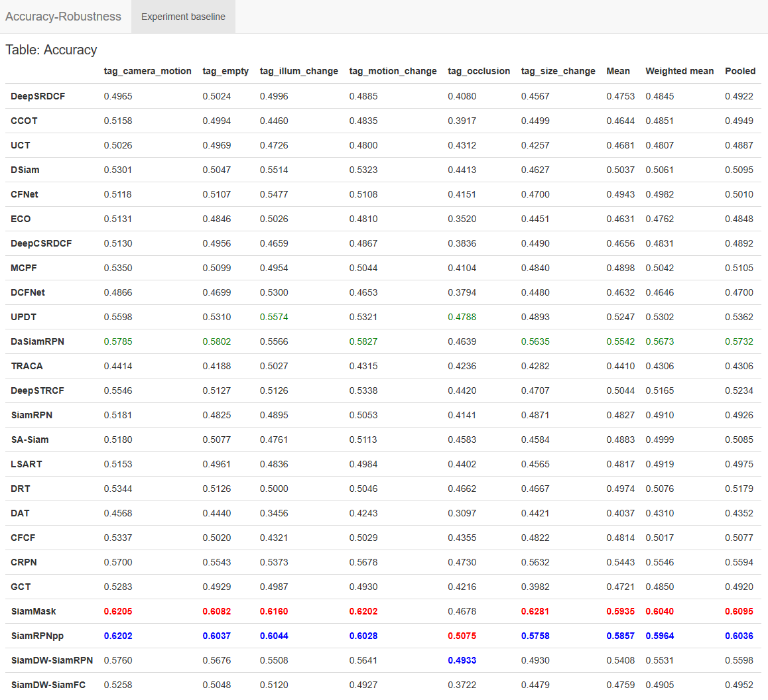This screenshot has height=700, width=768.
Task: Click value 0.3456 in DAT row
Action: pyautogui.click(x=274, y=513)
